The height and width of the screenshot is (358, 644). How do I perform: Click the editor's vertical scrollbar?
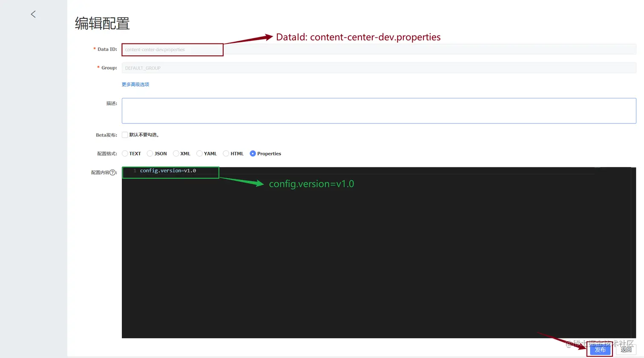click(x=633, y=253)
